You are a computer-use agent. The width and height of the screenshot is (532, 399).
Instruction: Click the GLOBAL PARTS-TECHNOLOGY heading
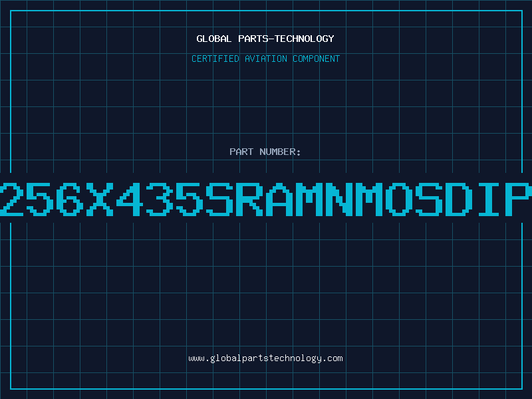pyautogui.click(x=265, y=39)
